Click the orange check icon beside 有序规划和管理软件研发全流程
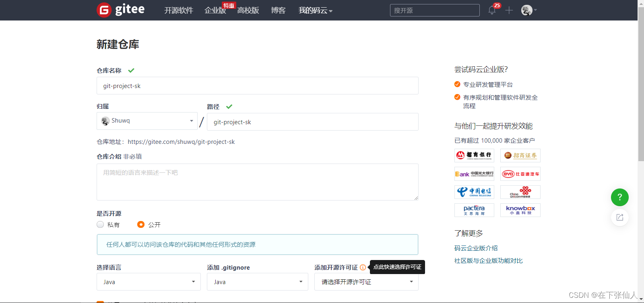 [457, 97]
